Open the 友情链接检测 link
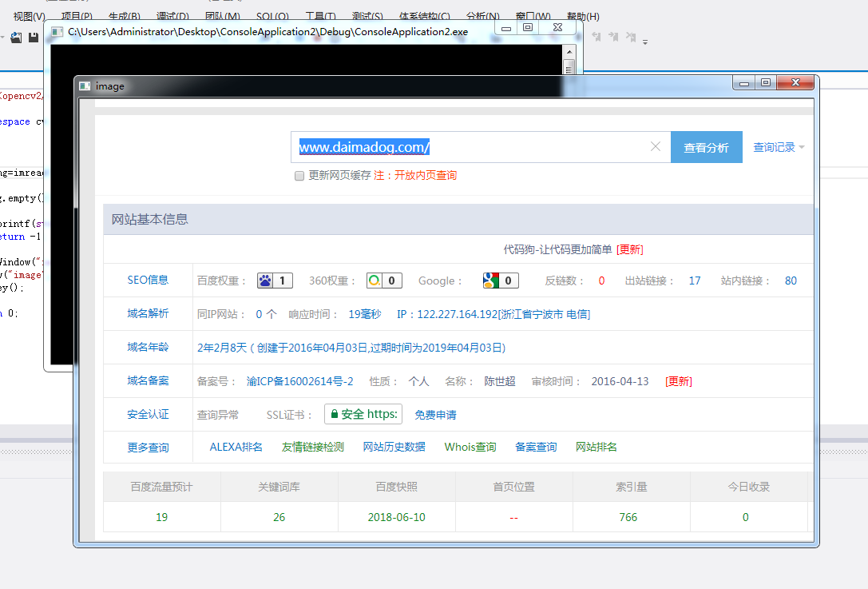This screenshot has height=589, width=868. point(313,447)
